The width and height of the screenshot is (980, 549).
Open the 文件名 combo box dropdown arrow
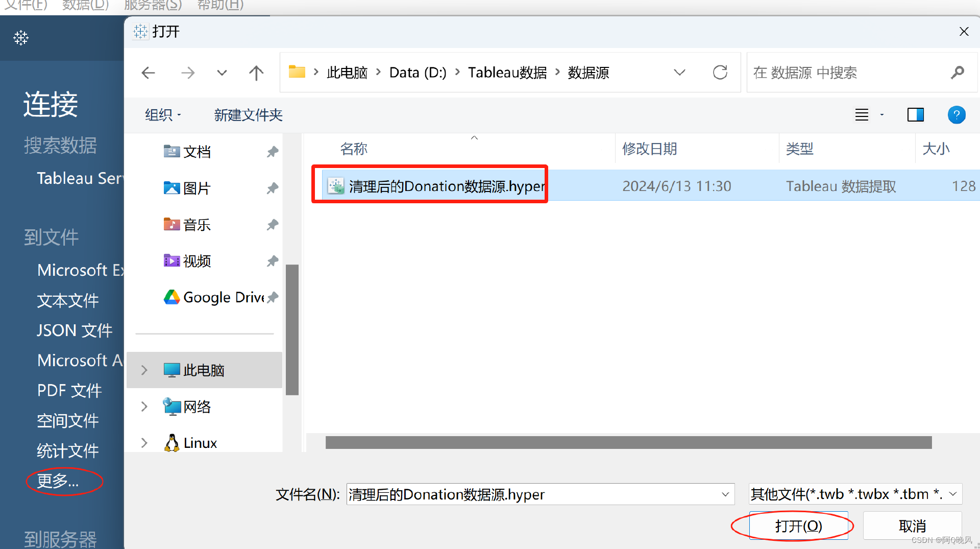pyautogui.click(x=725, y=494)
